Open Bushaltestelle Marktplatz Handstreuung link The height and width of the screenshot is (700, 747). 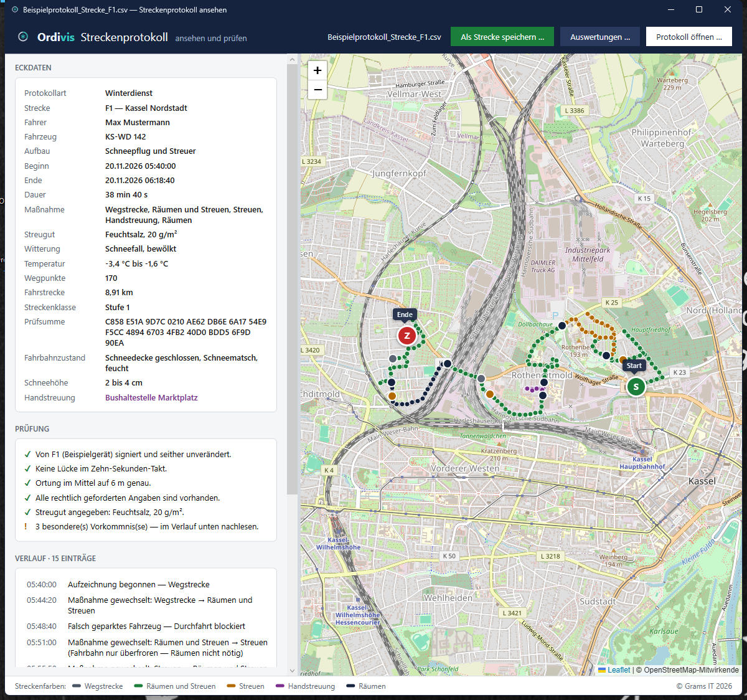[151, 397]
